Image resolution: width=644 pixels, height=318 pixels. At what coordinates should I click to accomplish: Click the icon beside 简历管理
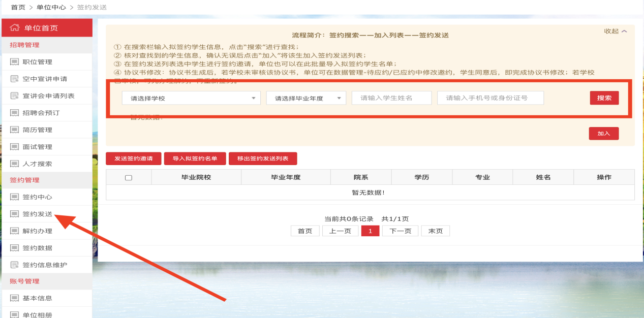coord(14,130)
